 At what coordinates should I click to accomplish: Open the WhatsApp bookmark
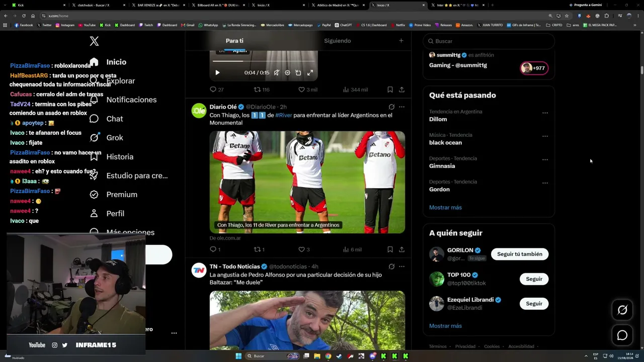208,25
